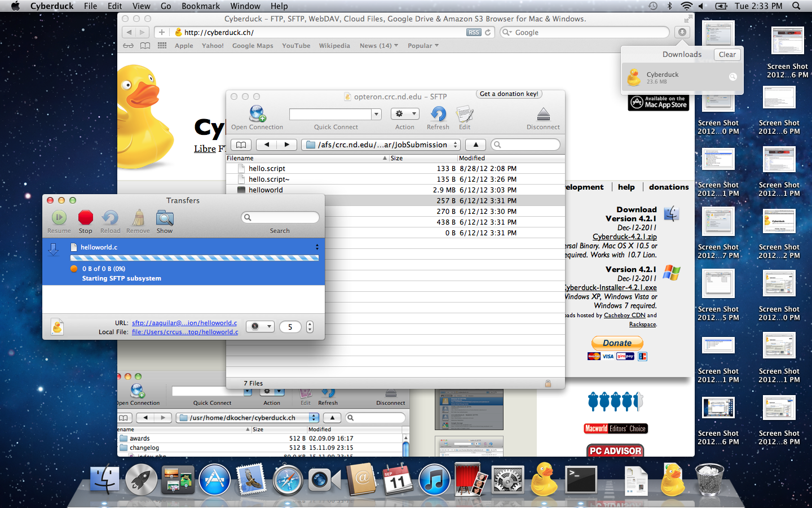This screenshot has width=812, height=508.
Task: Click the Get a donation key button
Action: click(x=509, y=94)
